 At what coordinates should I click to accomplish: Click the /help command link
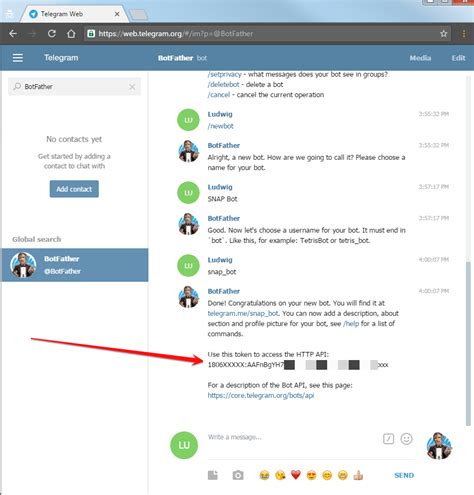click(351, 324)
